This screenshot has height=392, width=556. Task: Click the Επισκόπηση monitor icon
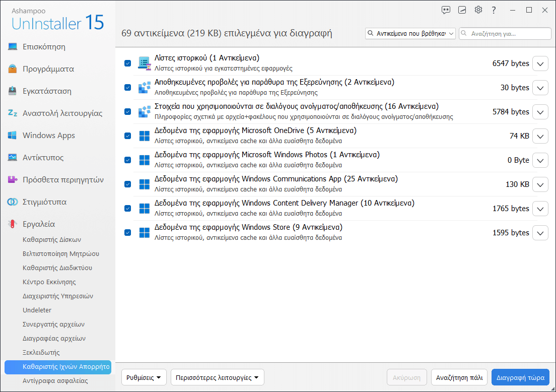pyautogui.click(x=13, y=46)
